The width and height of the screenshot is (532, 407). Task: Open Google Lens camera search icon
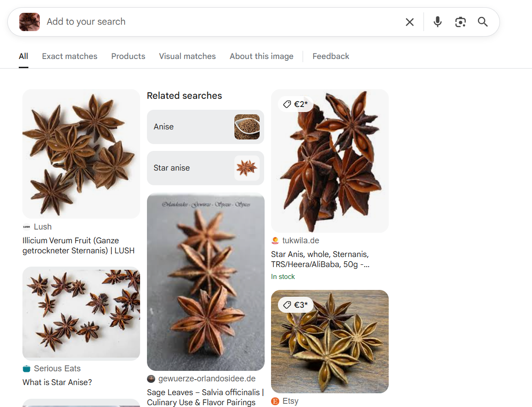[460, 21]
